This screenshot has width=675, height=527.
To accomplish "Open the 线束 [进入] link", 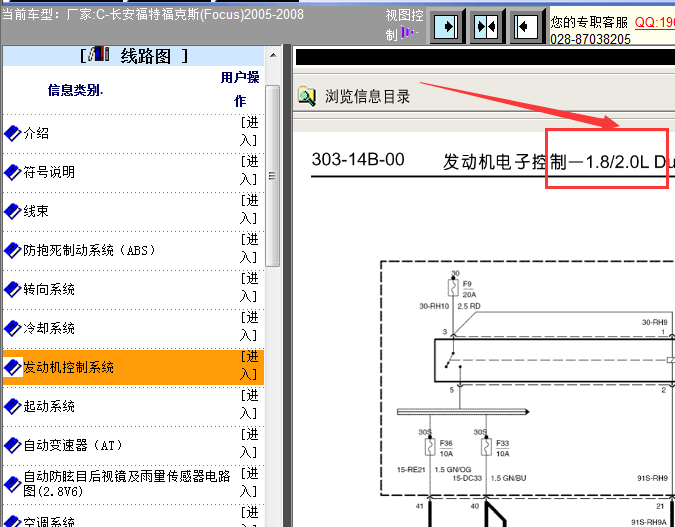I will point(249,209).
